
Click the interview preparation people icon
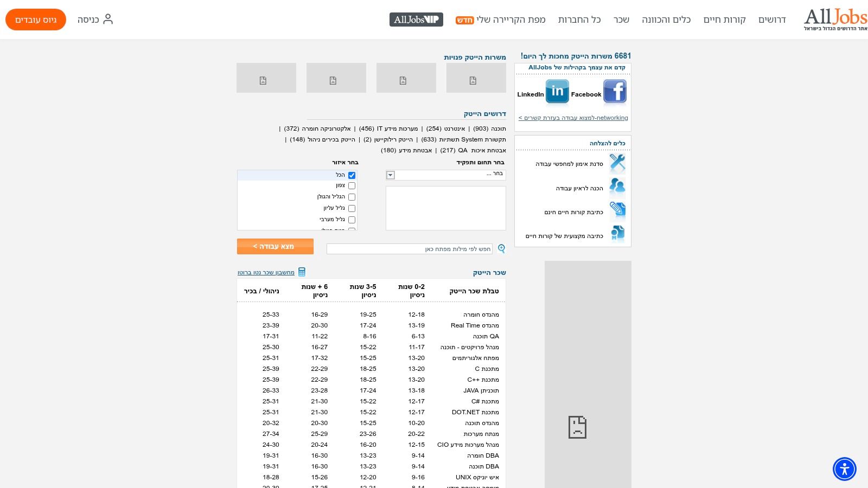(617, 187)
